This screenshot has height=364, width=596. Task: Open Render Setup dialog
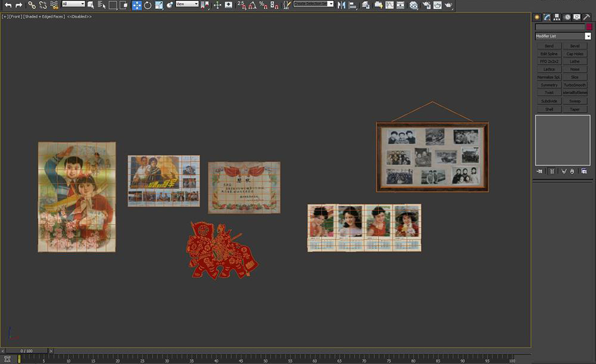click(x=427, y=5)
